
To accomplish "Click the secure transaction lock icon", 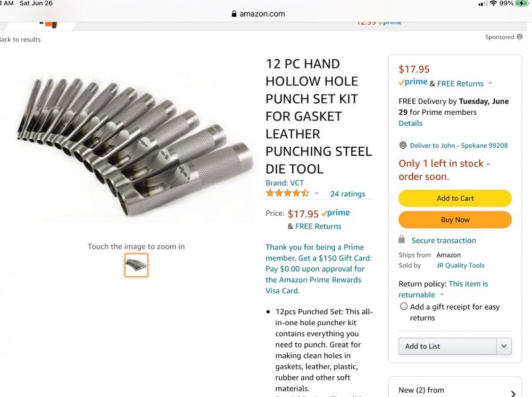I will click(402, 240).
